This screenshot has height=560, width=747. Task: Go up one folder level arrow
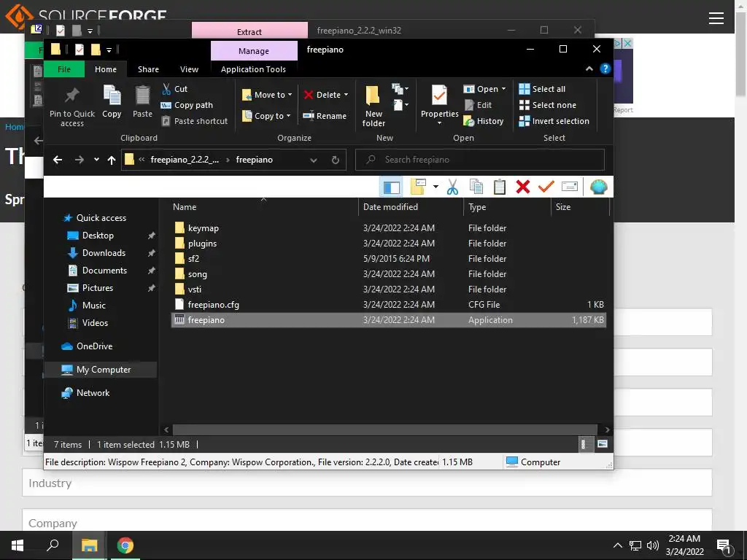coord(112,160)
